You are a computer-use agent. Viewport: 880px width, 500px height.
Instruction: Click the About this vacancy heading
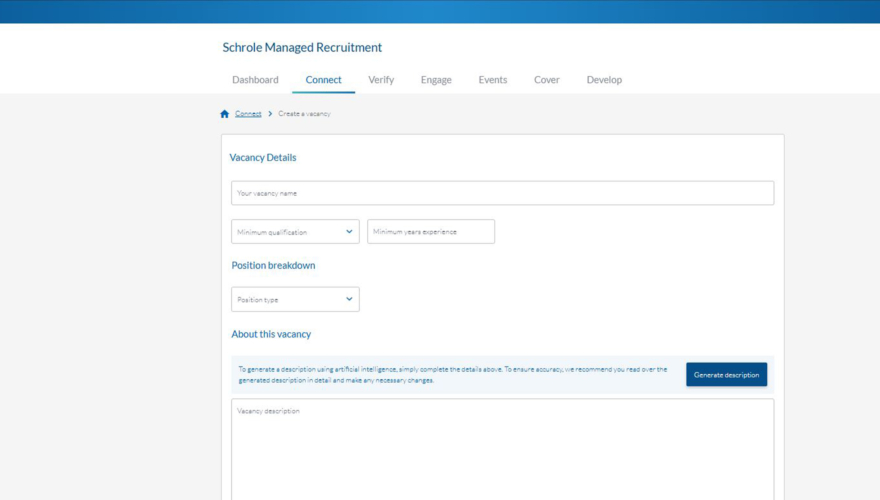(271, 334)
